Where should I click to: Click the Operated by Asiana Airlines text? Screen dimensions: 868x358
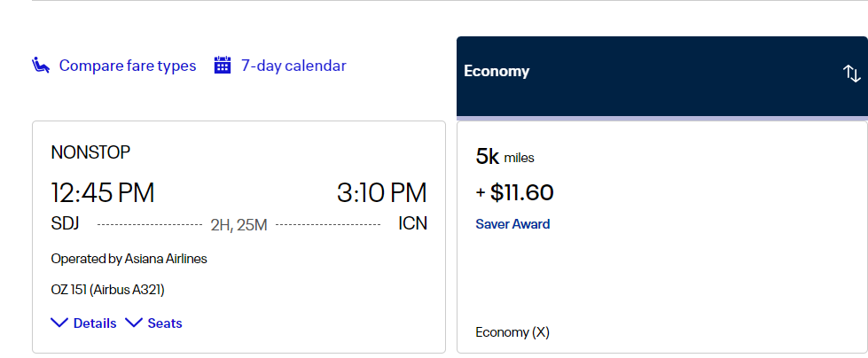pyautogui.click(x=129, y=259)
